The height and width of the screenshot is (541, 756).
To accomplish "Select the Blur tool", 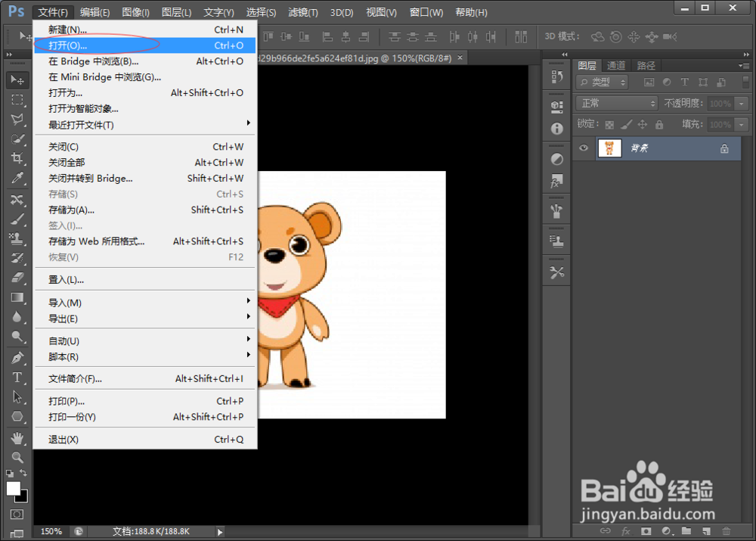I will tap(17, 316).
